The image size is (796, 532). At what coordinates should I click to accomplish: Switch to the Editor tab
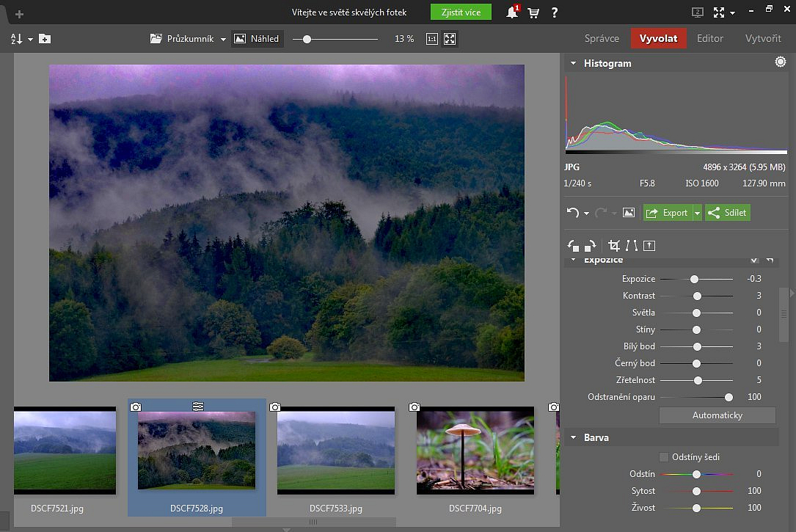(x=709, y=38)
